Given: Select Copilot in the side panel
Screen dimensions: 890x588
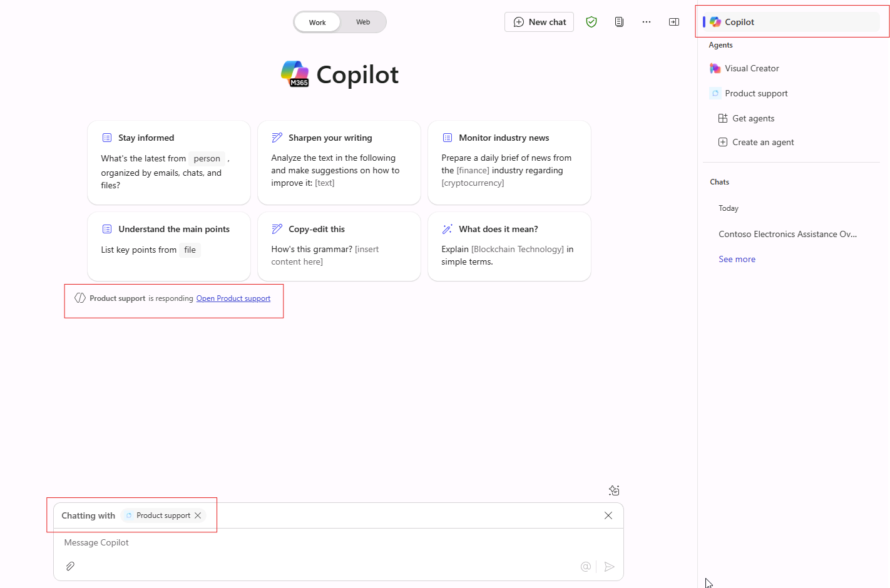Looking at the screenshot, I should click(x=791, y=22).
